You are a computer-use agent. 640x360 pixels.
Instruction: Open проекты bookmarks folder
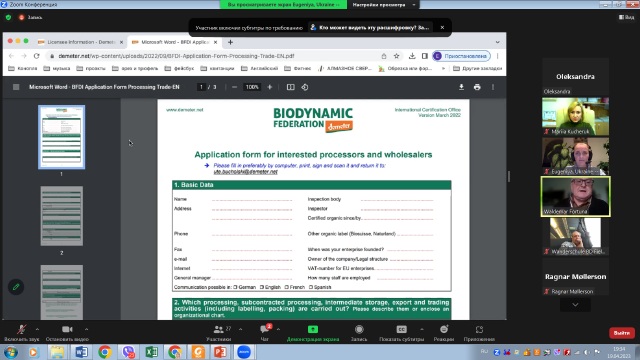tap(91, 68)
